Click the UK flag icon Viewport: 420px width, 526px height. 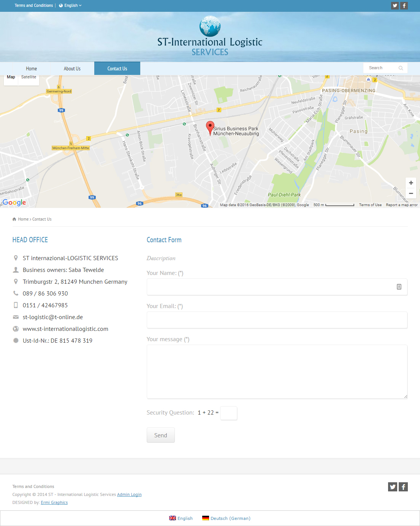[173, 518]
